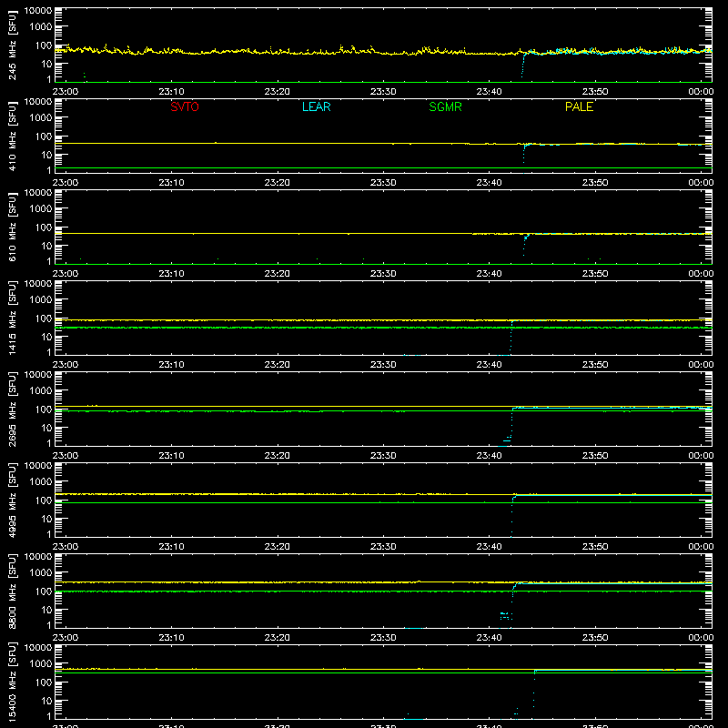Select the 1415 MHz [SFU] axis title
This screenshot has height=728, width=728.
point(12,318)
